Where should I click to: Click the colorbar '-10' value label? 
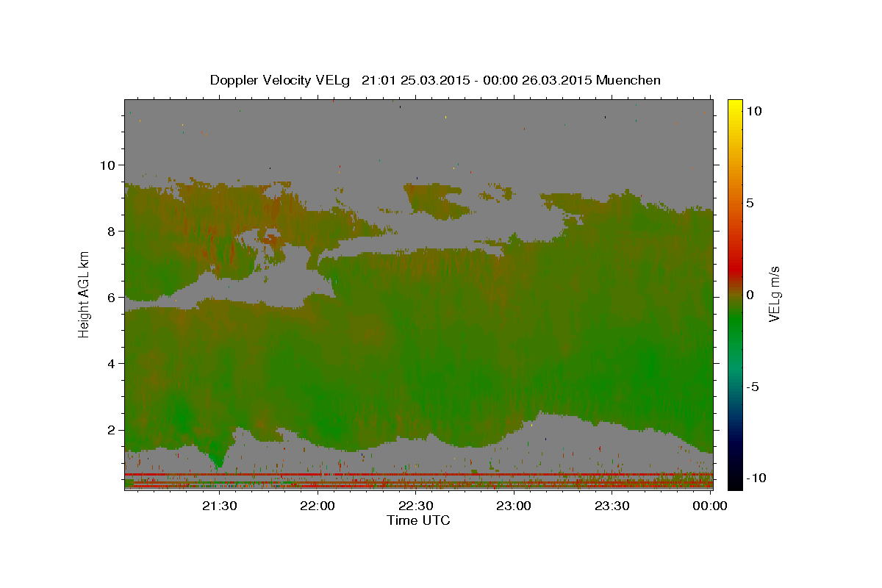[x=757, y=478]
